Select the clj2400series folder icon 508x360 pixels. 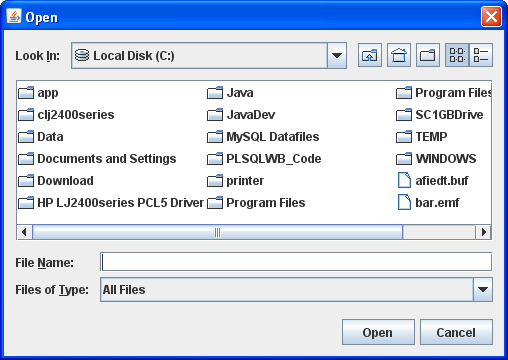pyautogui.click(x=26, y=115)
